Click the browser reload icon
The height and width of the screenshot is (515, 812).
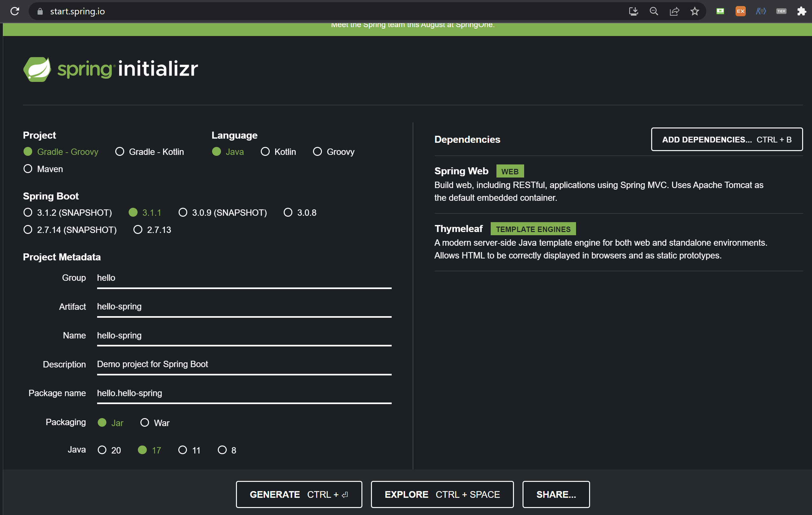coord(15,11)
